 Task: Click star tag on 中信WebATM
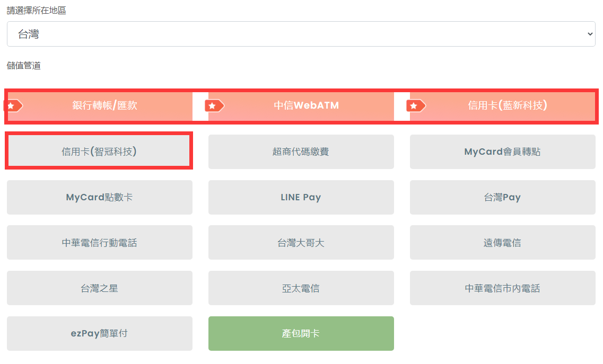214,105
